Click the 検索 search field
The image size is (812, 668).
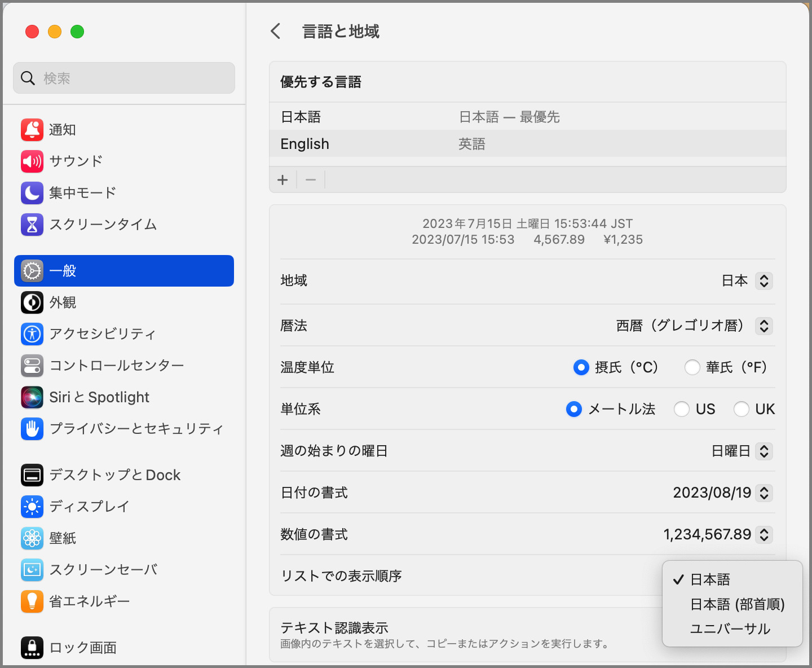[124, 78]
